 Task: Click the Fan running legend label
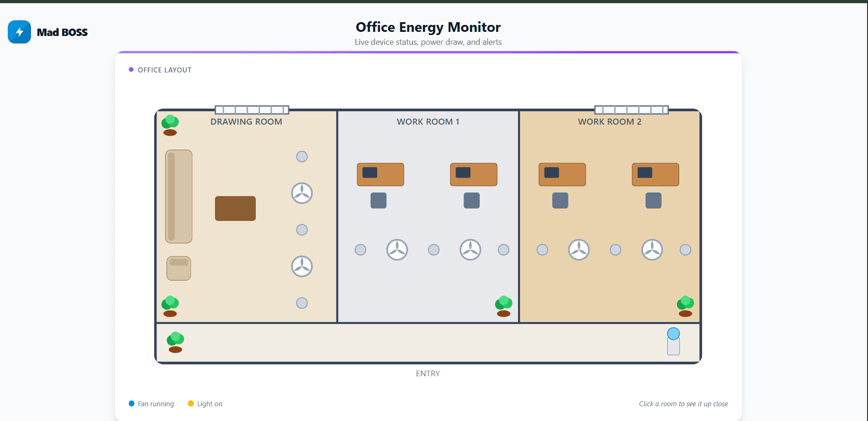156,404
